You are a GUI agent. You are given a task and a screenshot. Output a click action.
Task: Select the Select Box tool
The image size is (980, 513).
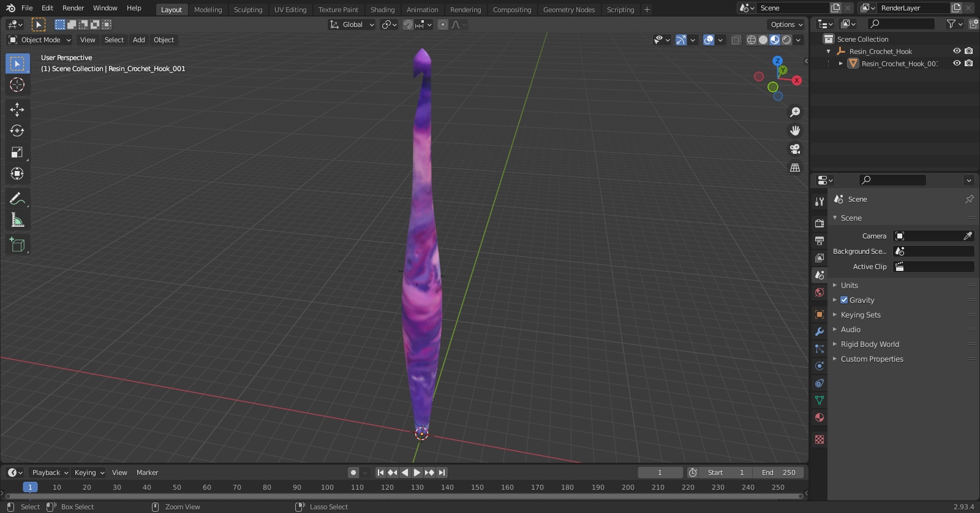[x=17, y=64]
